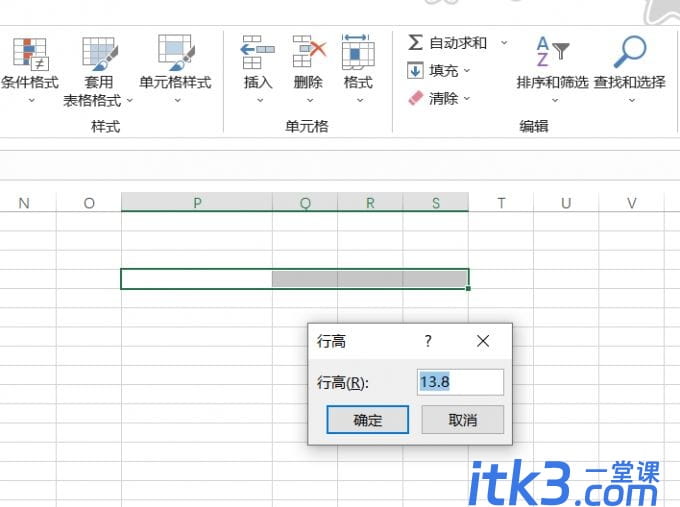Click the 行高(R) input field
The width and height of the screenshot is (680, 507).
[460, 382]
